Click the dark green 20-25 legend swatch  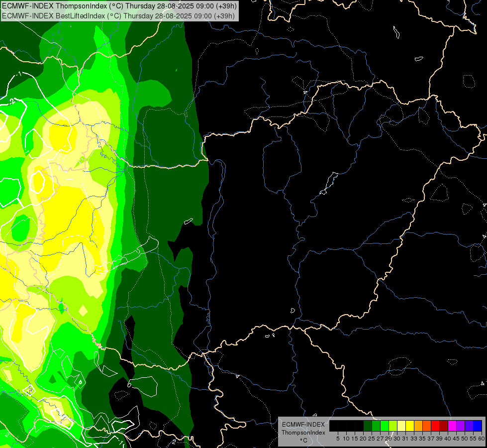tap(368, 426)
